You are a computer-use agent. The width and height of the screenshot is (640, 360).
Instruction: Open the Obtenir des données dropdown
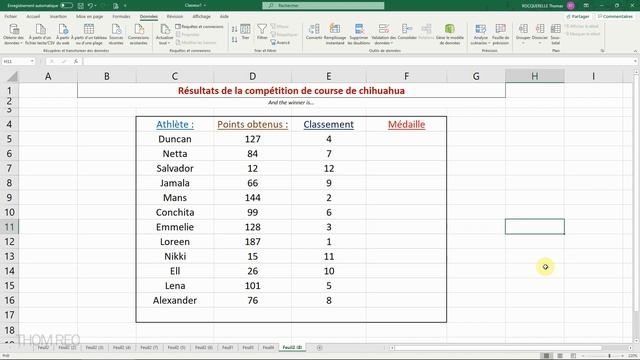click(13, 34)
